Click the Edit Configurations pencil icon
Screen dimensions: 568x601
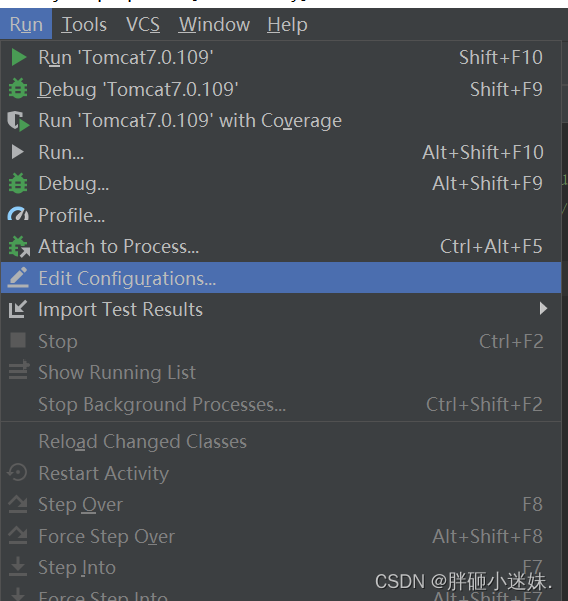coord(18,278)
